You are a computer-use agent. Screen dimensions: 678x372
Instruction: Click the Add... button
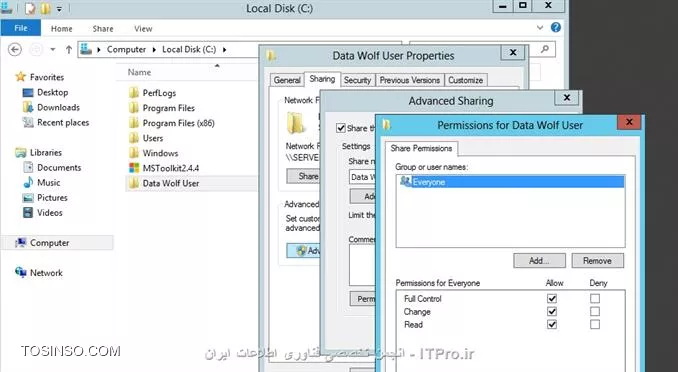[539, 260]
